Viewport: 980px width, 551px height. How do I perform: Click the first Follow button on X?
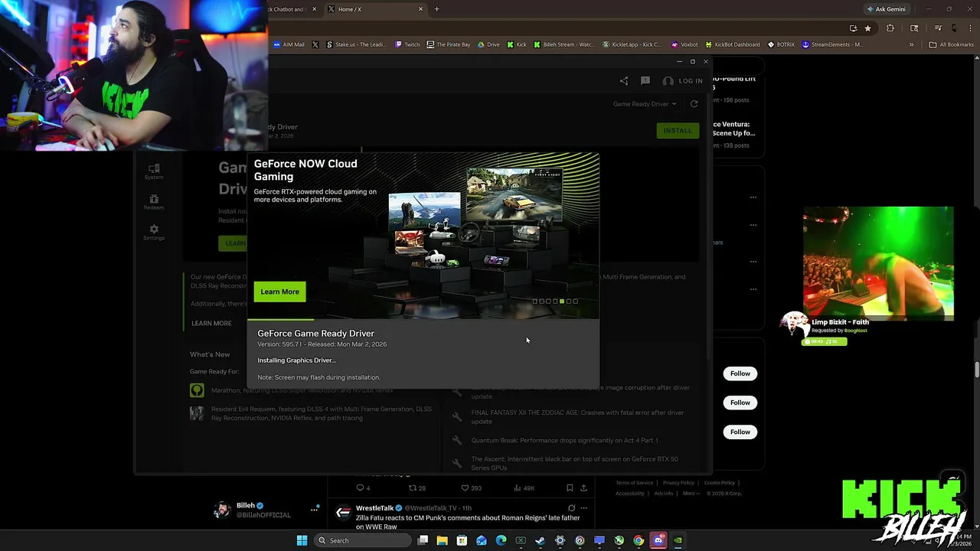tap(740, 373)
